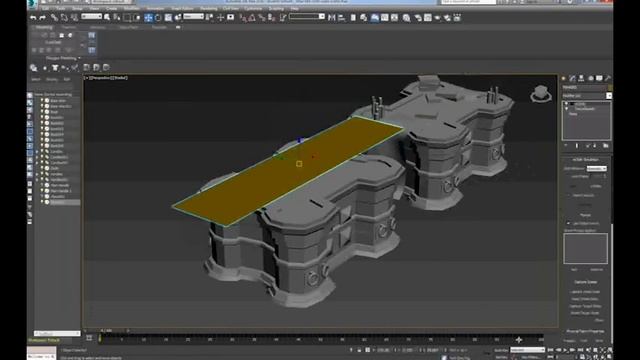Click the Reset Initial State button
Screen dimensions: 640x360
click(585, 299)
